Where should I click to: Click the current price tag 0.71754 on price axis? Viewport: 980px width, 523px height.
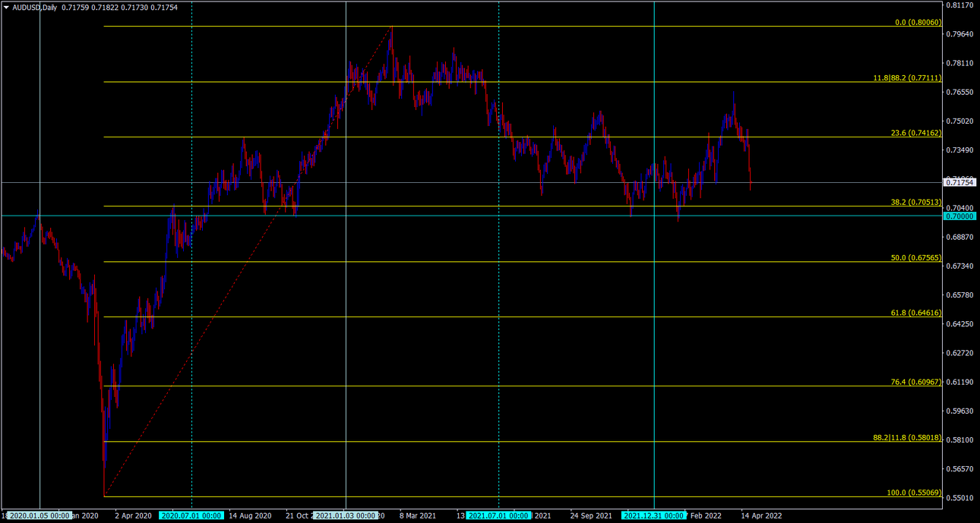pos(959,182)
